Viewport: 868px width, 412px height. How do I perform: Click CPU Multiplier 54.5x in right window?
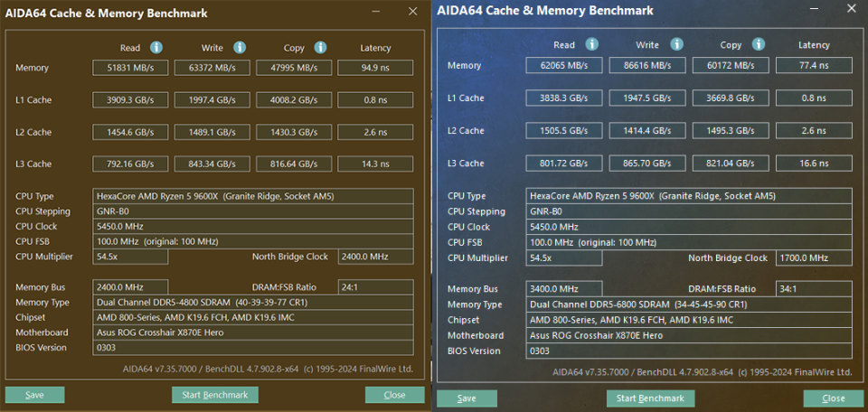click(x=564, y=257)
